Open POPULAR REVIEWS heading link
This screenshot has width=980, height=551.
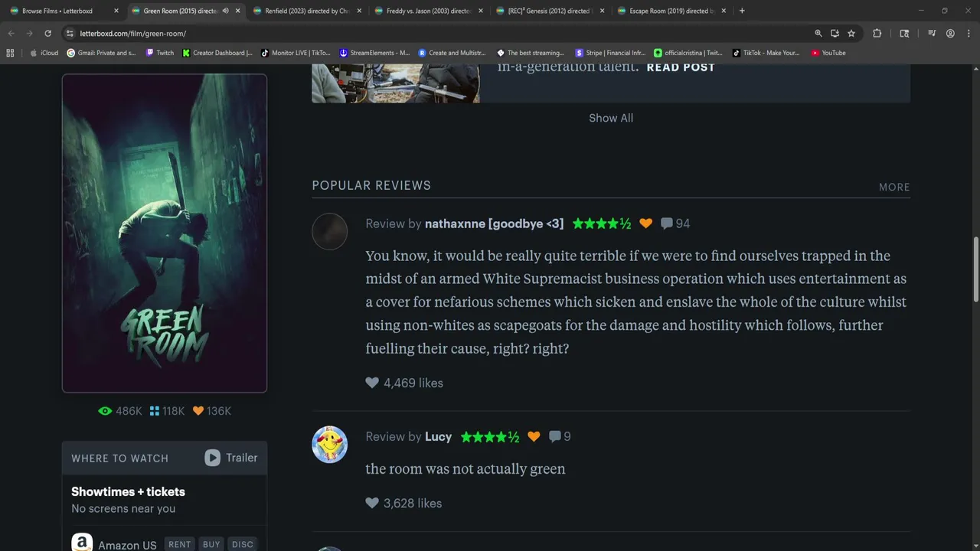371,185
